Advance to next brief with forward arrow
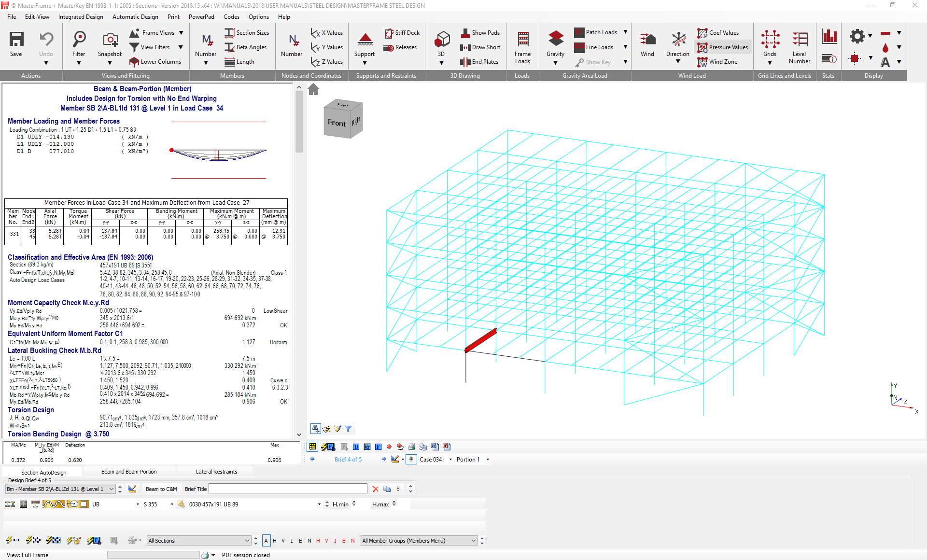Screen dimensions: 927x560 click(x=384, y=459)
